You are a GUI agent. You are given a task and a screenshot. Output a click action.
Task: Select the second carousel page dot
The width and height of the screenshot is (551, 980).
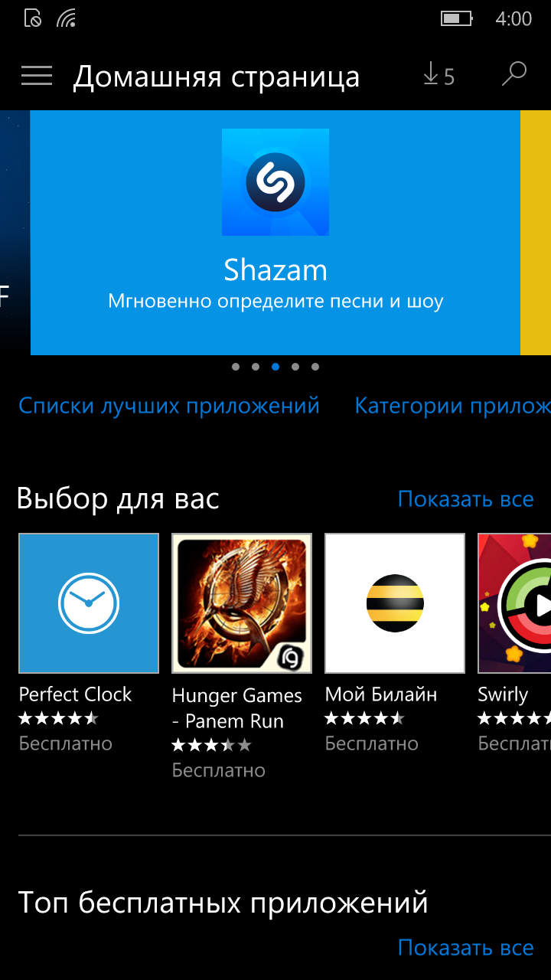tap(256, 367)
